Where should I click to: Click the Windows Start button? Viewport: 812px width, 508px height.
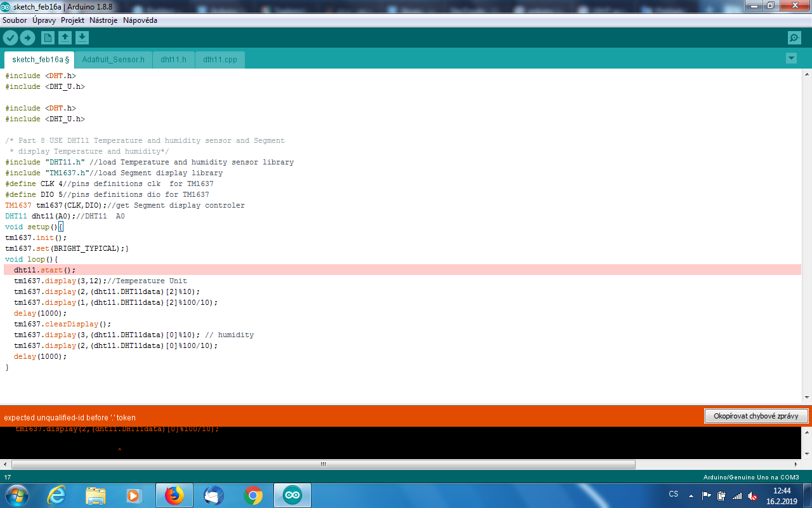click(x=16, y=495)
